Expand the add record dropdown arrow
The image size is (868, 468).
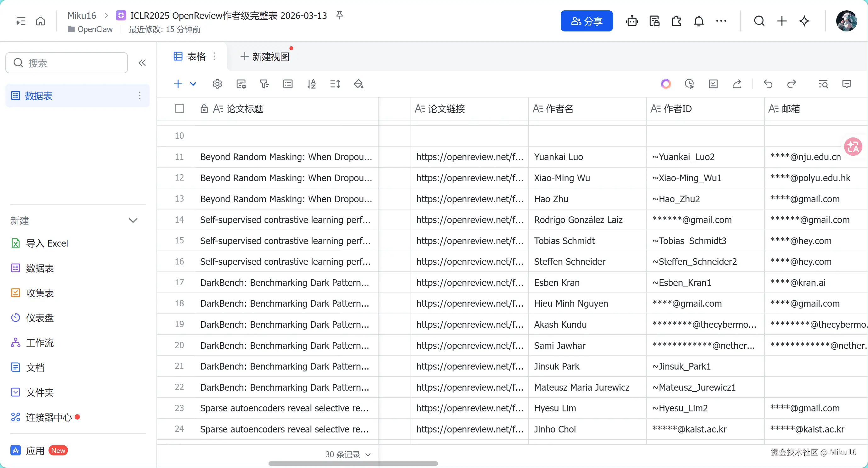coord(193,84)
